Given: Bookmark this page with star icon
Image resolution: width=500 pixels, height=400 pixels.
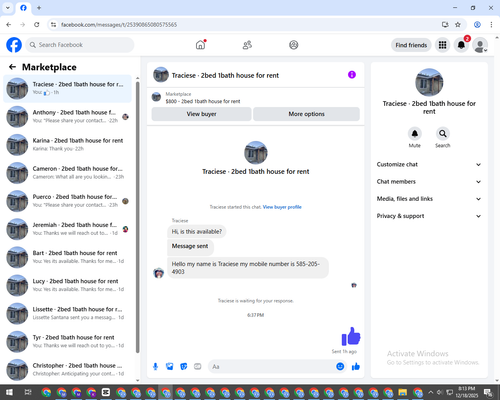Looking at the screenshot, I should click(x=458, y=25).
